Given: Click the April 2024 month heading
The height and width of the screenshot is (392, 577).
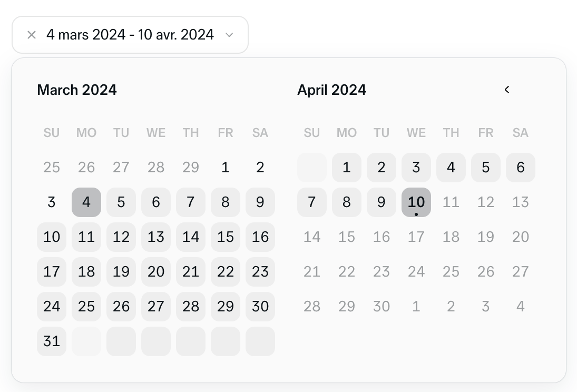Looking at the screenshot, I should coord(331,90).
